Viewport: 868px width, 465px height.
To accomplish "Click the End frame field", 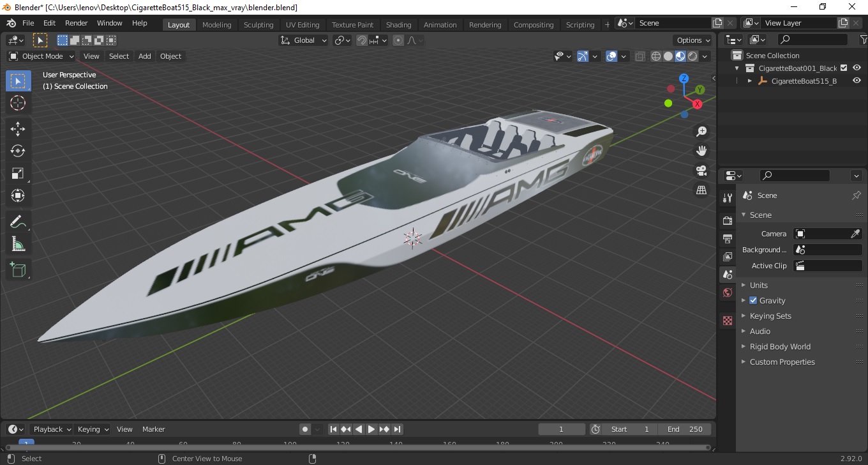I will click(x=685, y=429).
